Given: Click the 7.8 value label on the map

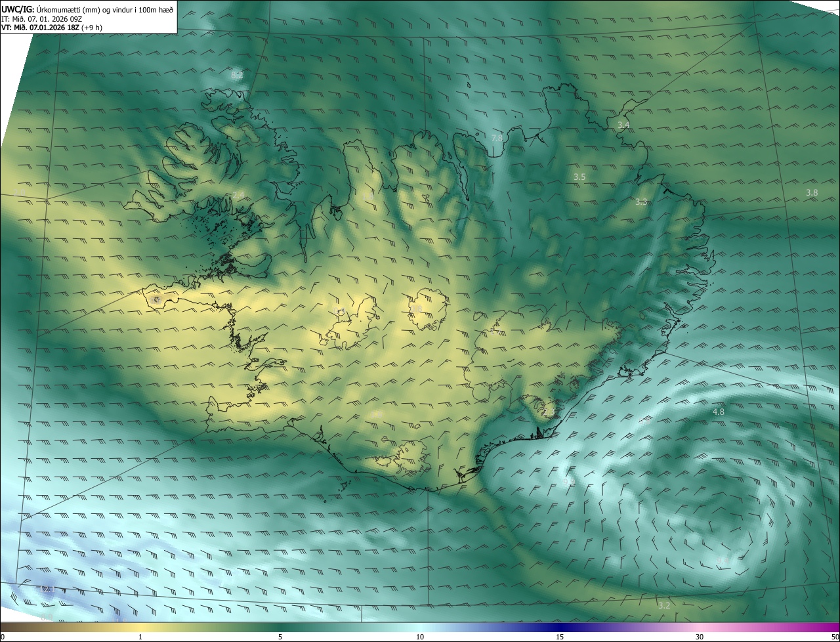Looking at the screenshot, I should click(x=497, y=138).
